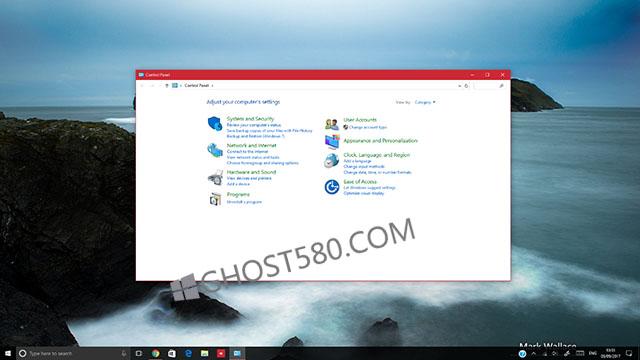Click Save backup copies with File History
Screen dimensions: 640x360
[x=269, y=131]
